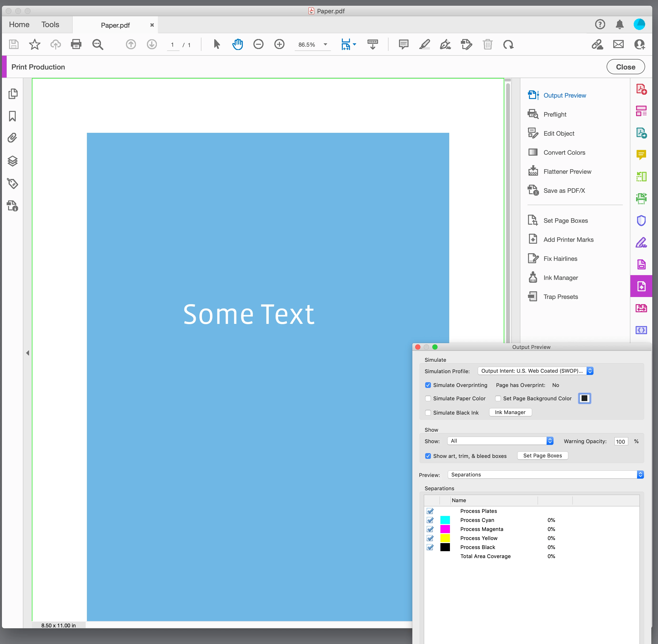Switch to the Tools tab
658x644 pixels.
(50, 24)
